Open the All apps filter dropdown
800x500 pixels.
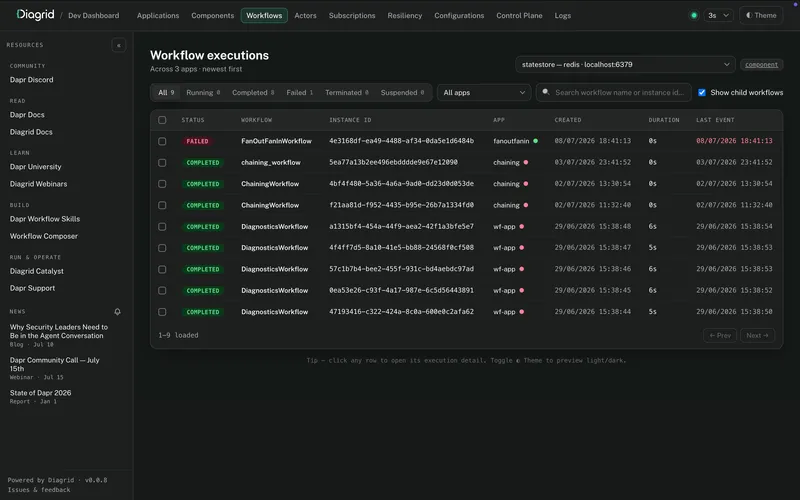coord(484,92)
